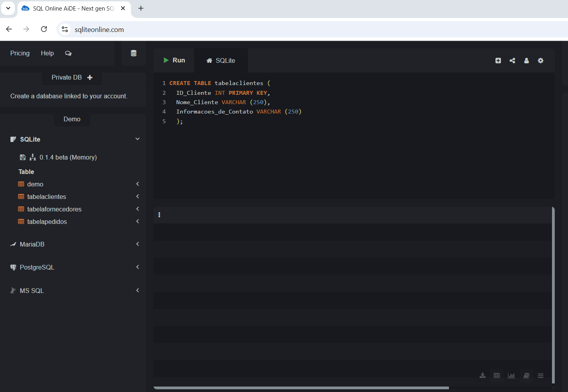The width and height of the screenshot is (568, 392).
Task: Open the user account icon
Action: coord(526,60)
